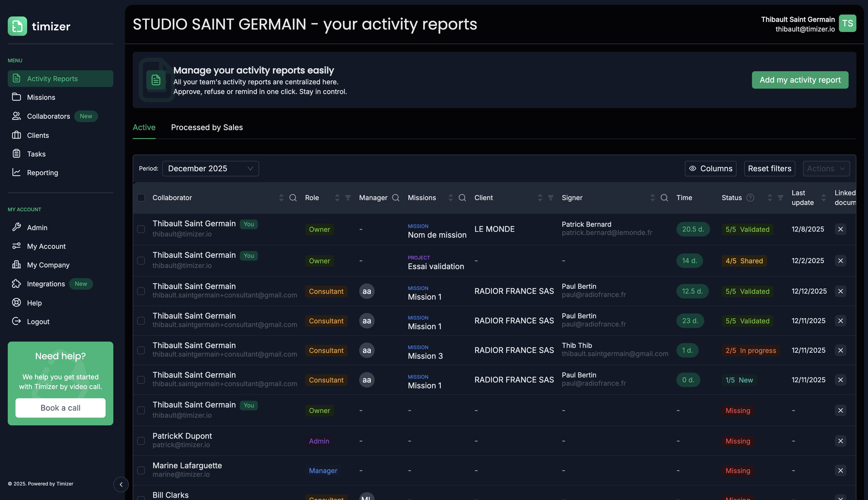This screenshot has width=868, height=500.
Task: Collapse the sidebar with chevron button
Action: (121, 484)
